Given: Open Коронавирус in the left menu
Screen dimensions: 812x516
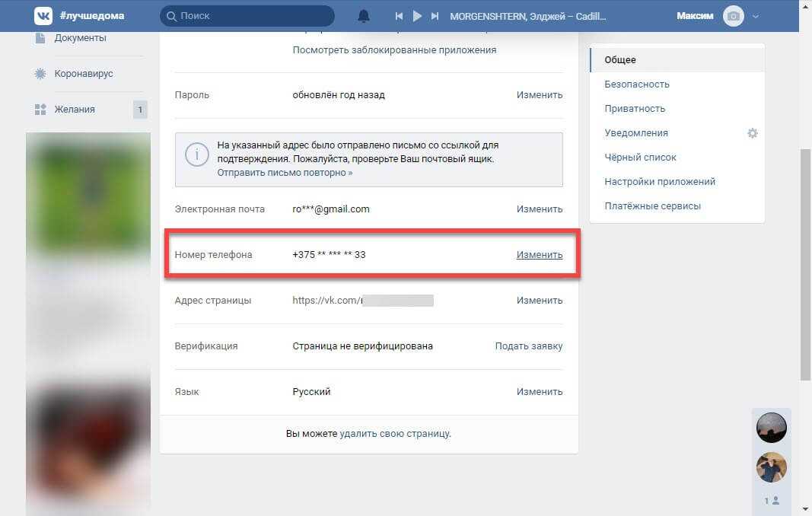Looking at the screenshot, I should (x=84, y=74).
